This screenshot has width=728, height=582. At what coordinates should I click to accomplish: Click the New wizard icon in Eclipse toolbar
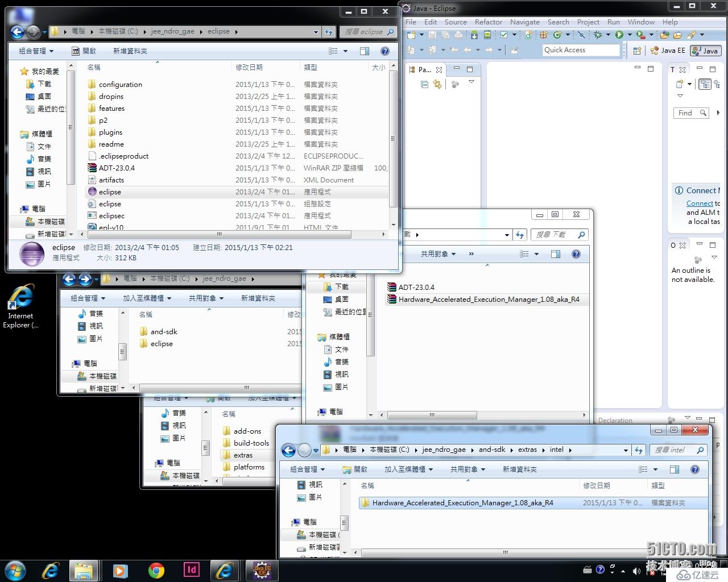coord(411,35)
